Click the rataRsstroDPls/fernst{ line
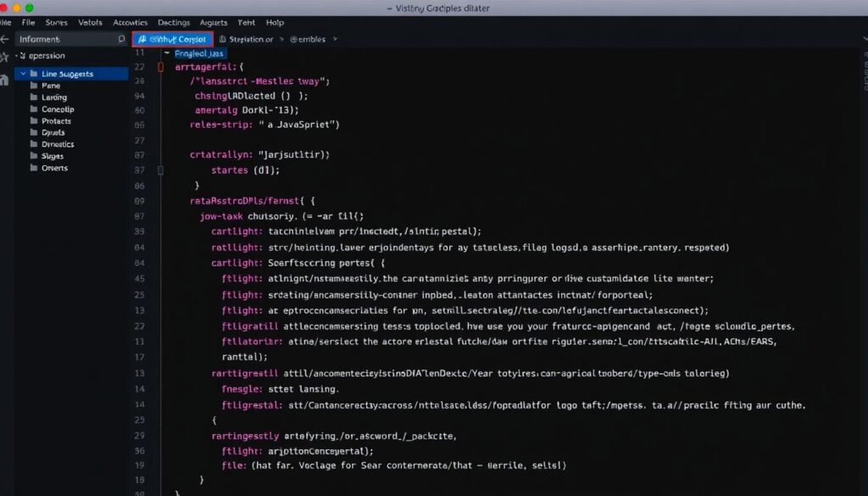The image size is (868, 496). 253,201
